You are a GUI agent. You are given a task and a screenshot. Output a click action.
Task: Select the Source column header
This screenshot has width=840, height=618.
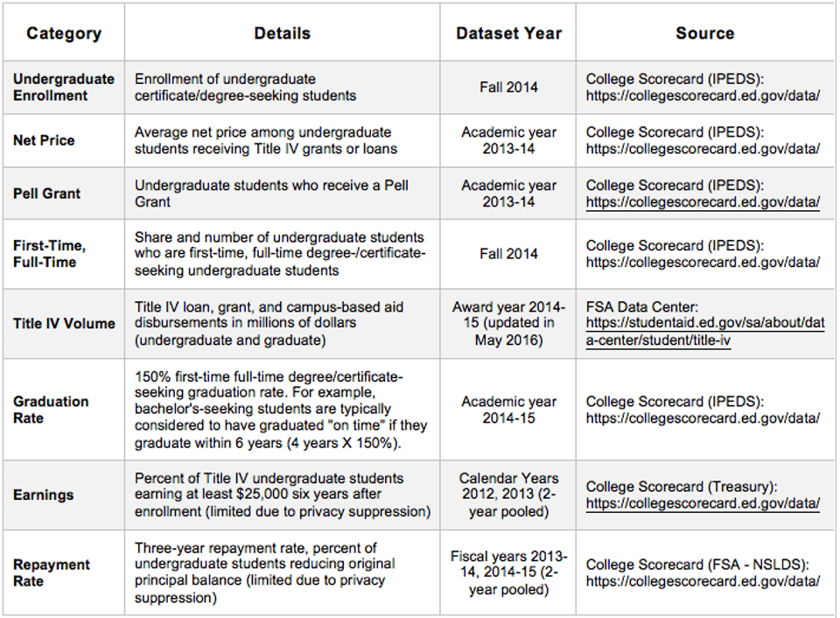(704, 33)
